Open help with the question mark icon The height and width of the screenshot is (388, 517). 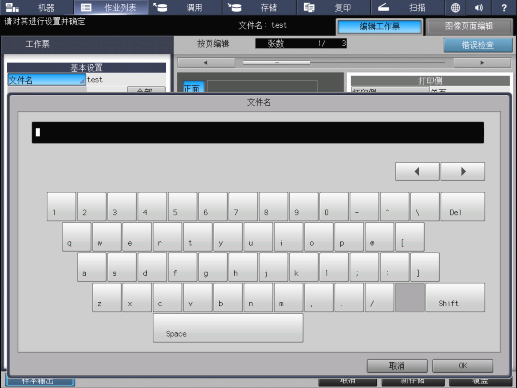click(504, 7)
